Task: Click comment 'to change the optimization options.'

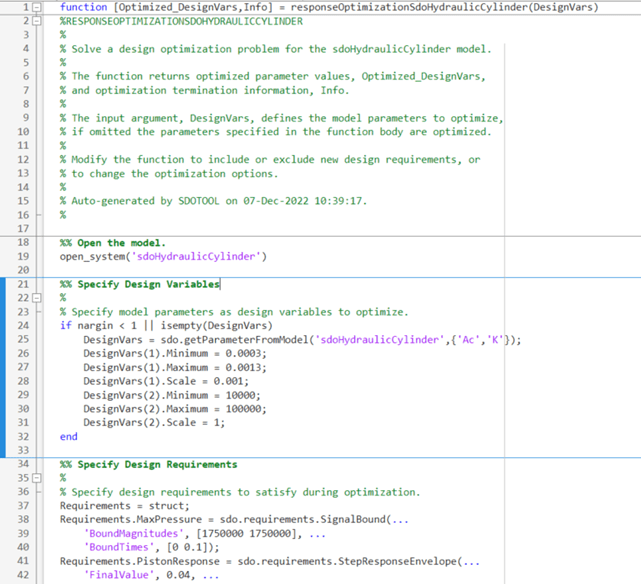Action: [x=169, y=174]
